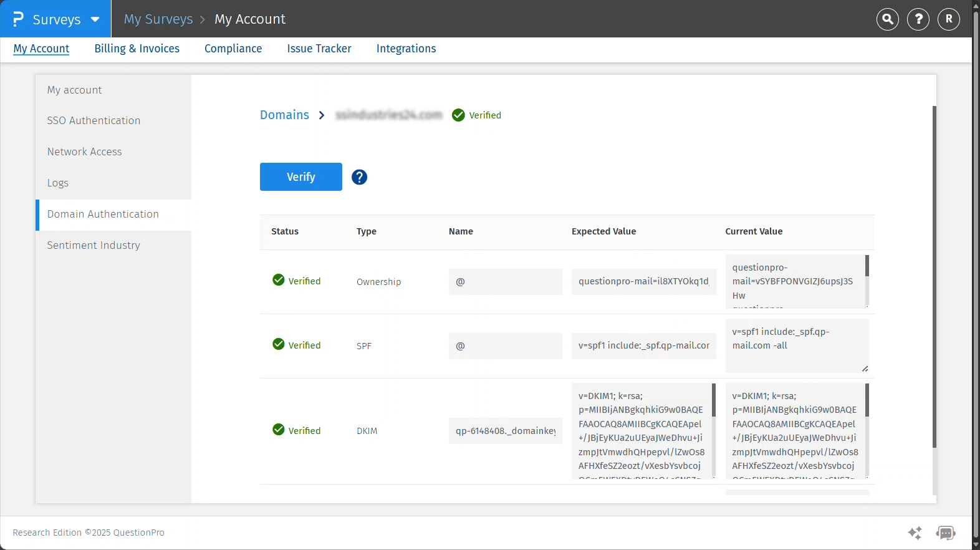The image size is (980, 550).
Task: Click the QuestionPro logo icon
Action: (x=18, y=19)
